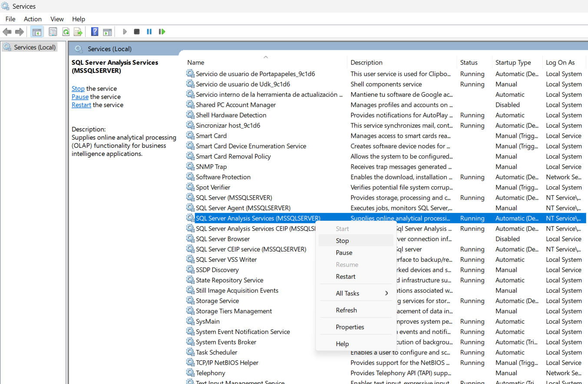
Task: Click the Stop the service link
Action: click(78, 89)
